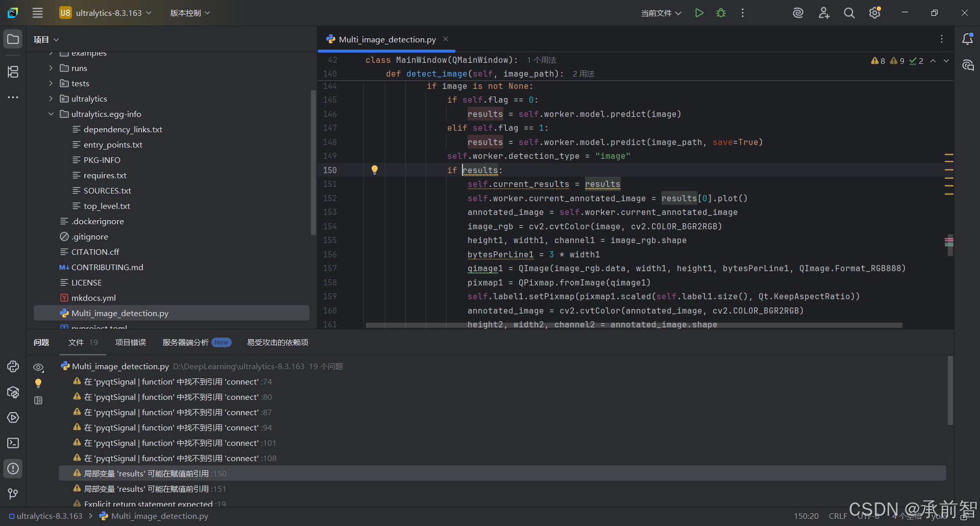Open the main hamburger menu
Image resolution: width=980 pixels, height=526 pixels.
point(38,13)
